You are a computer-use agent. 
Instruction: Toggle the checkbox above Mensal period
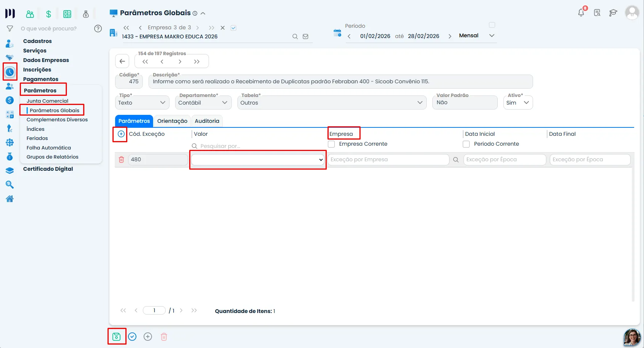[x=492, y=25]
